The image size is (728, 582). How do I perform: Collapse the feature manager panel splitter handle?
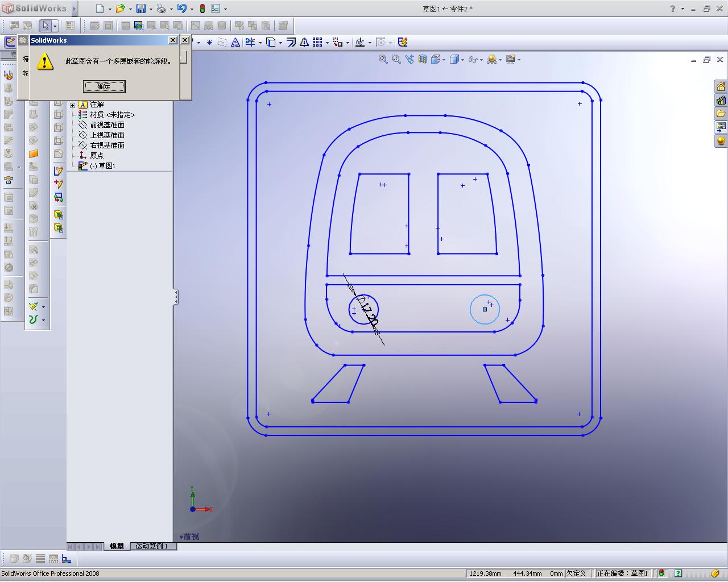[x=176, y=297]
